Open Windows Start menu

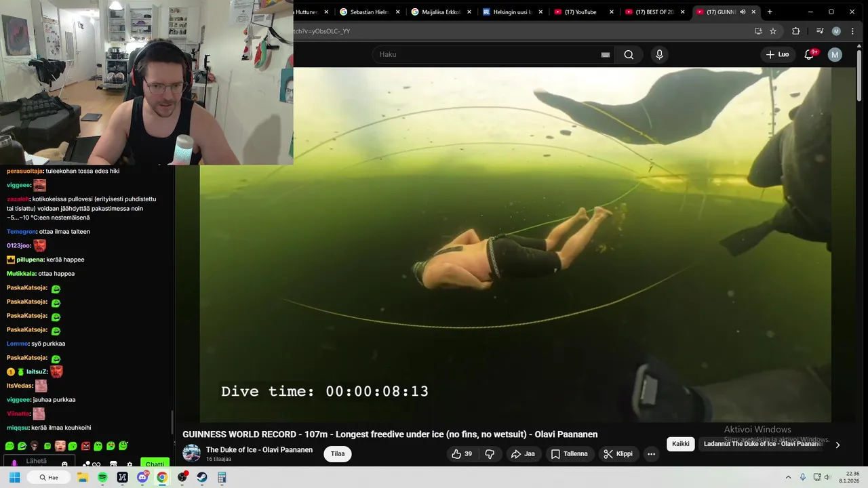point(14,477)
